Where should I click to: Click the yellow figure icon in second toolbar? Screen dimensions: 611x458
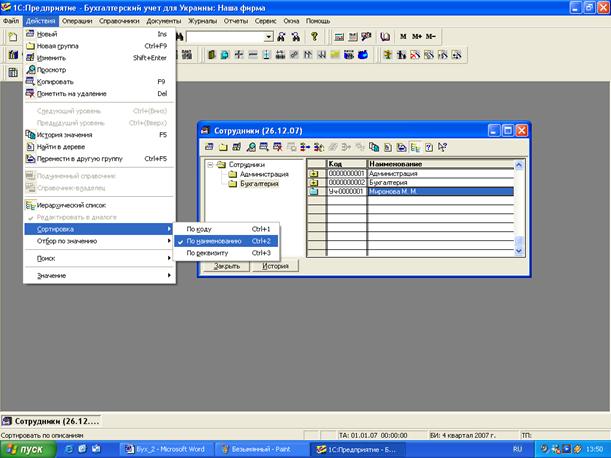(x=387, y=55)
